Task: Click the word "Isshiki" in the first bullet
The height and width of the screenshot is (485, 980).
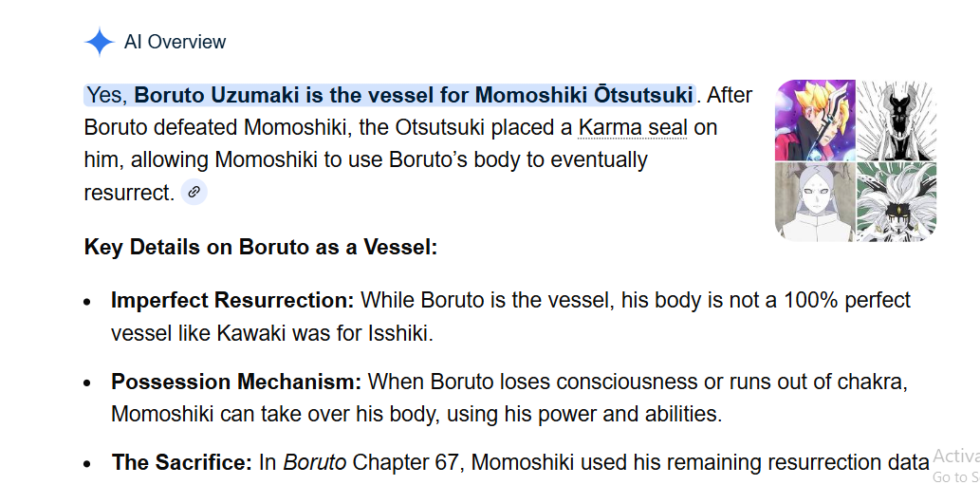Action: [405, 333]
